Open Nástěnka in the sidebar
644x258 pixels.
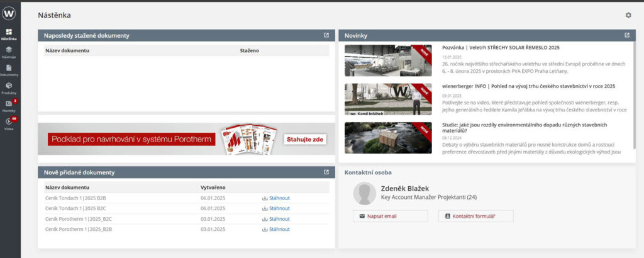click(x=9, y=33)
